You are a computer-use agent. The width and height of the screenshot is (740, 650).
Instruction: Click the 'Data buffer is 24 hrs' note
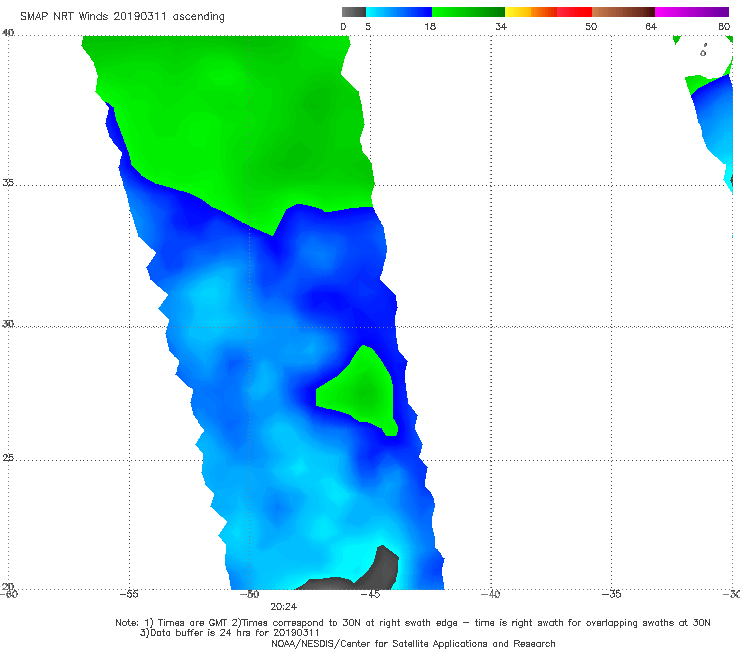pyautogui.click(x=230, y=633)
